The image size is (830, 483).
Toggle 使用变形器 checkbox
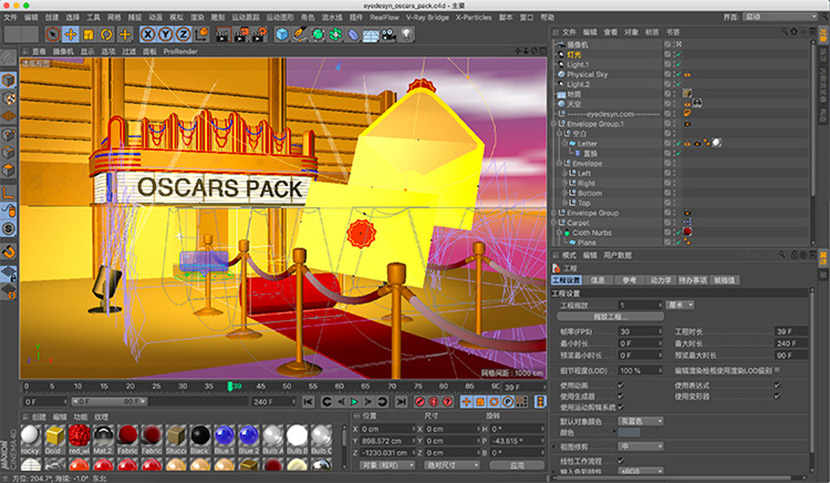tap(777, 396)
